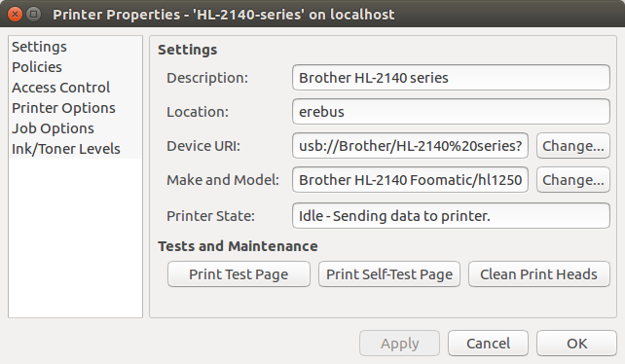Select Settings in the sidebar list
The width and height of the screenshot is (625, 364).
75,47
